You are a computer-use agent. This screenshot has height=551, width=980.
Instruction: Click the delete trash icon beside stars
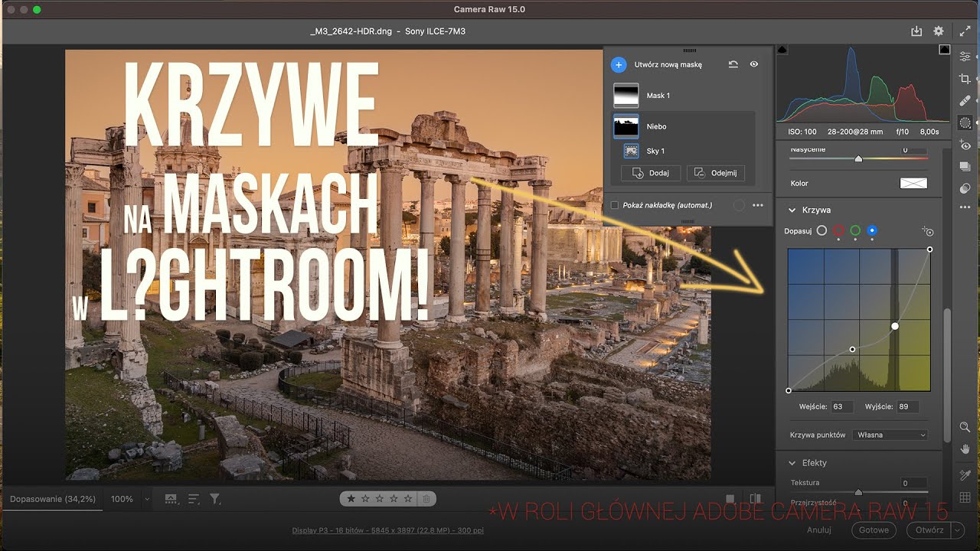click(427, 499)
